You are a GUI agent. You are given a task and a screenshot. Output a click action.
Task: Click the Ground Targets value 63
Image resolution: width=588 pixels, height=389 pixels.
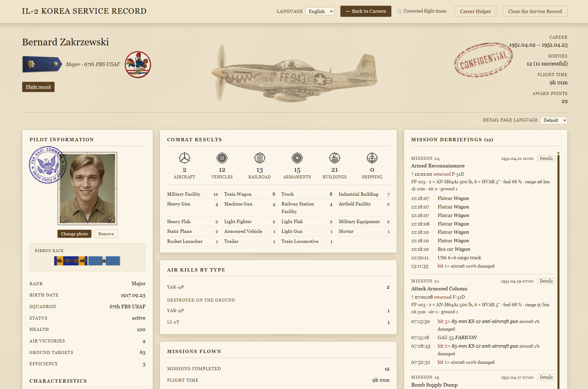(x=143, y=352)
